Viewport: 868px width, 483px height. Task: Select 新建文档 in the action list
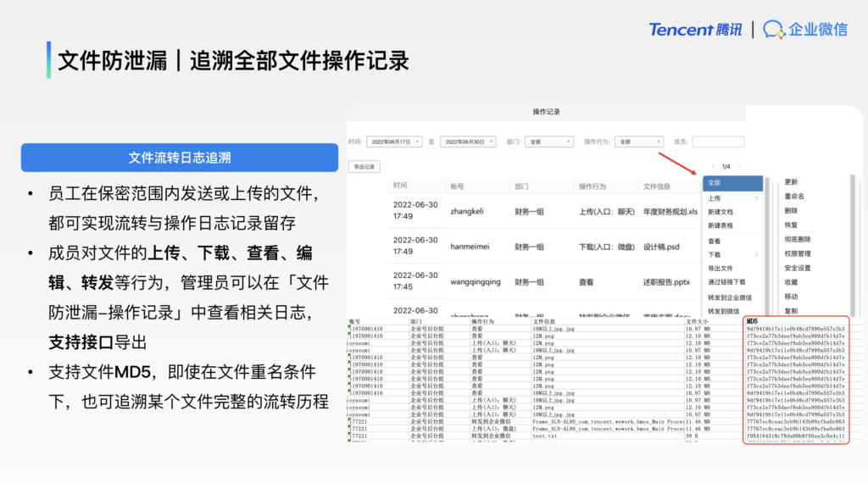click(721, 212)
